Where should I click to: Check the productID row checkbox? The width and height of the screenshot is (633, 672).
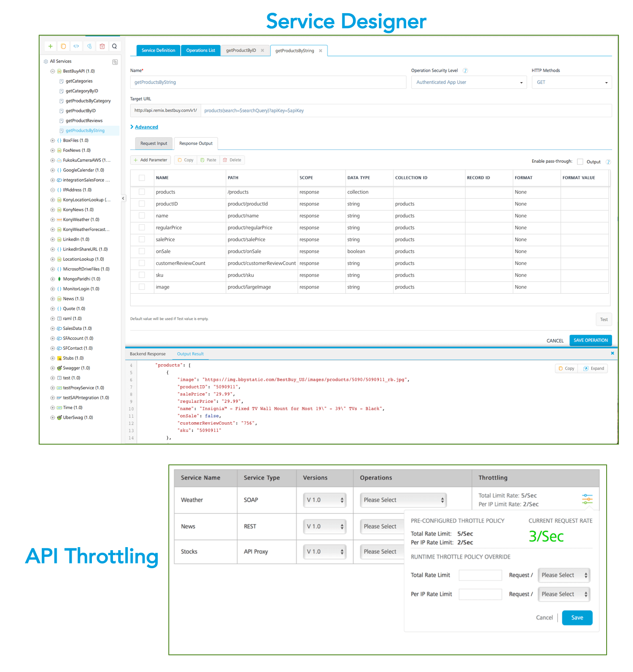(x=142, y=204)
